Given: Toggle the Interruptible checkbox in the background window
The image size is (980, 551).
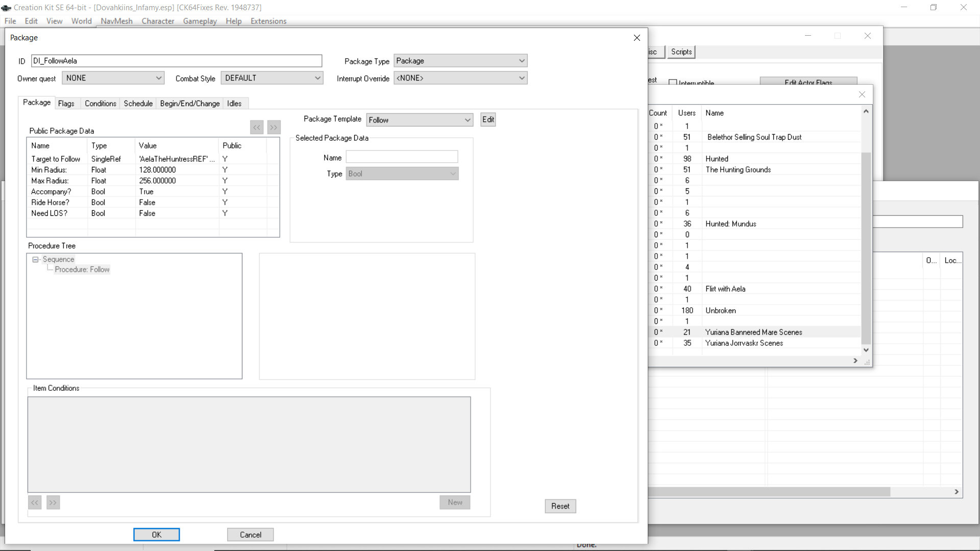Looking at the screenshot, I should pos(673,83).
